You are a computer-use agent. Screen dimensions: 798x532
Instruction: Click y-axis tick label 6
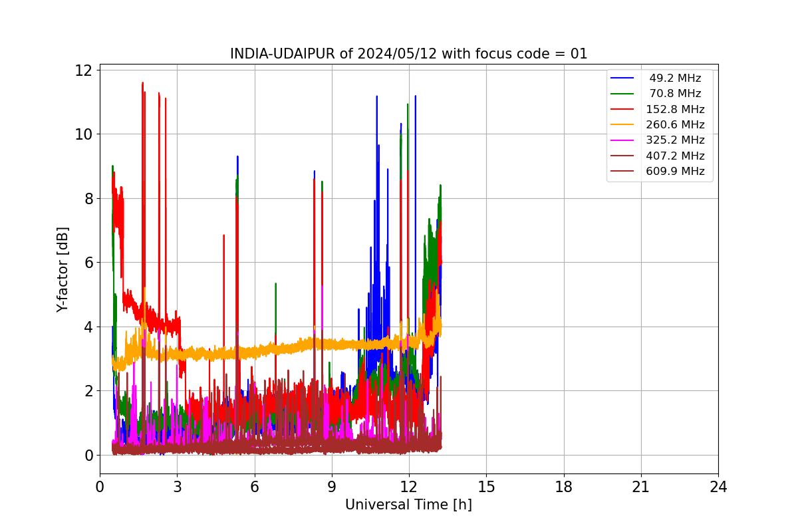[x=88, y=263]
